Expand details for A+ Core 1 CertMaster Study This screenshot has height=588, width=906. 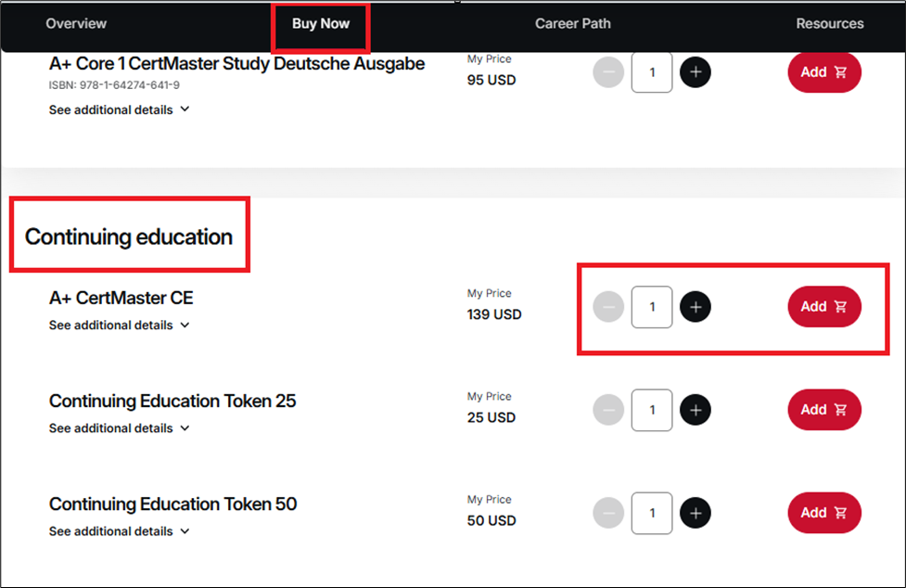coord(119,109)
